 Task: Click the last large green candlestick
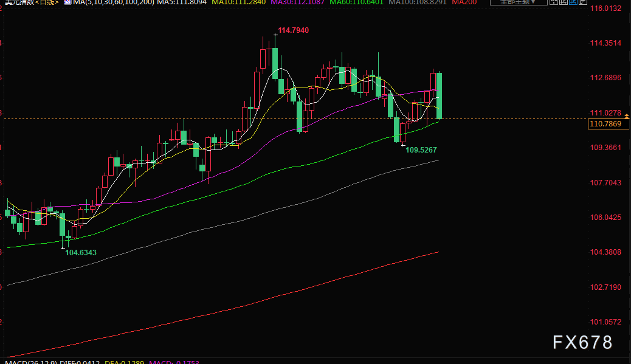[x=439, y=95]
